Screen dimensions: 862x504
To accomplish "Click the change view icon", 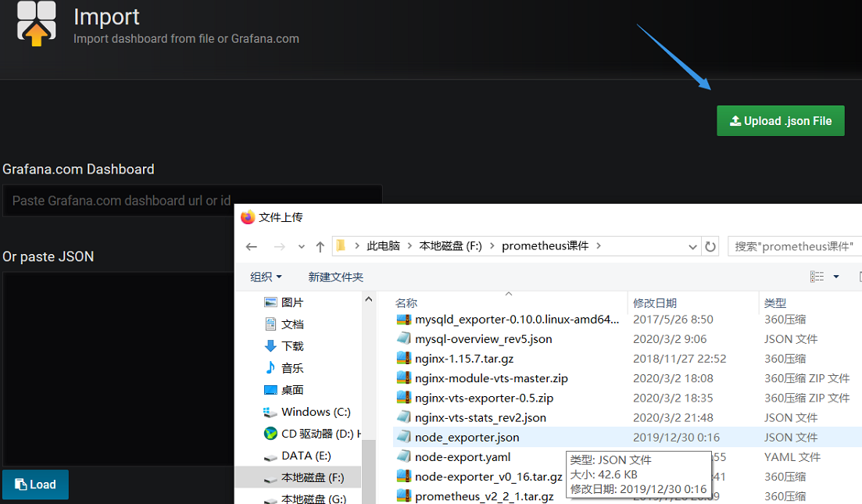I will (817, 277).
